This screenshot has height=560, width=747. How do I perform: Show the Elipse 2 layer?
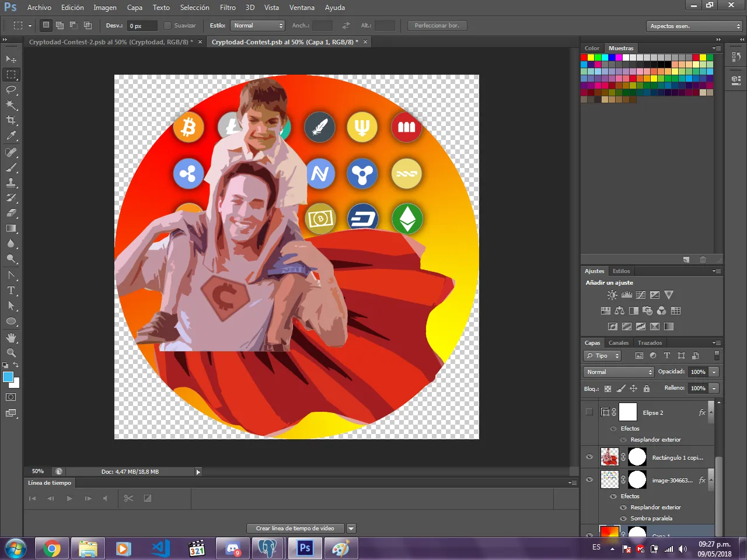(x=589, y=412)
